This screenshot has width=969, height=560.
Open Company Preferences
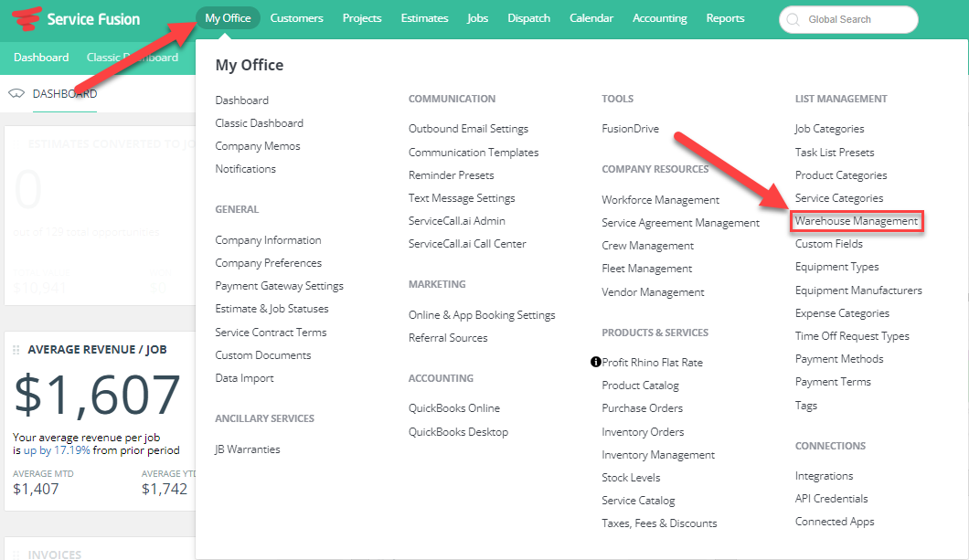coord(268,263)
